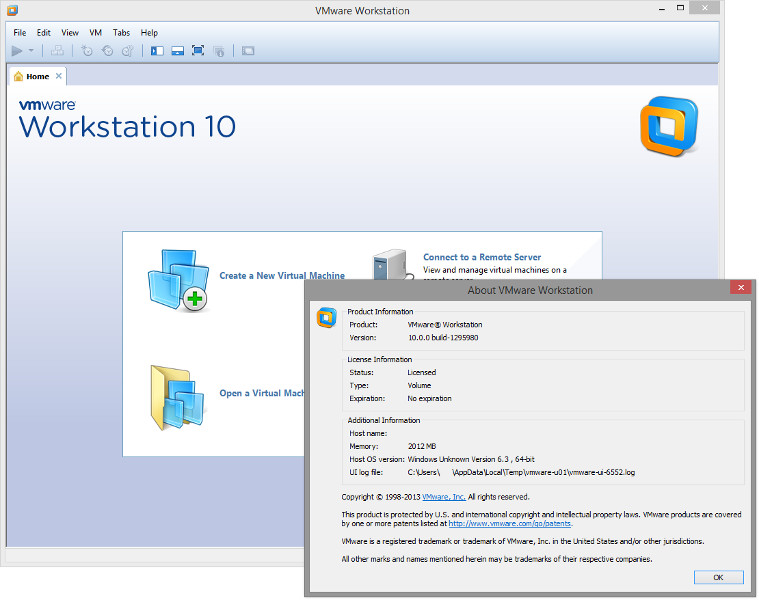Click the Home tab house icon
The height and width of the screenshot is (600, 759).
pyautogui.click(x=18, y=76)
